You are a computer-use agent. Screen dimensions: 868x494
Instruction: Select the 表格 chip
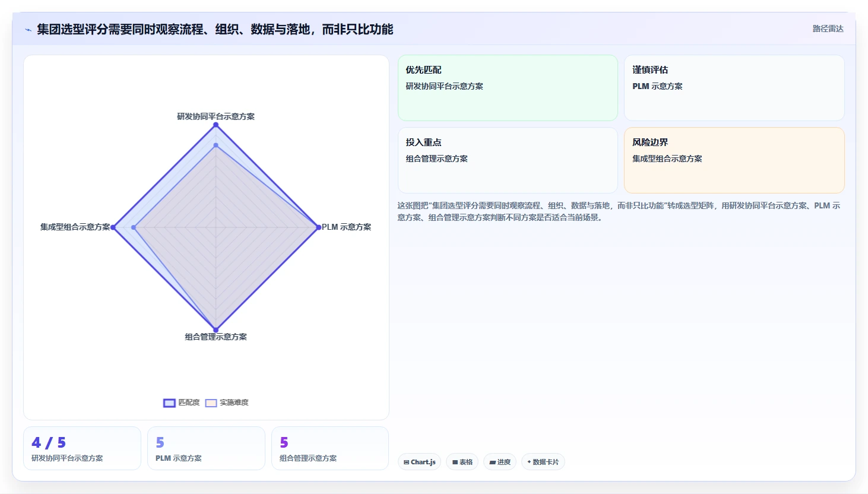pyautogui.click(x=462, y=462)
